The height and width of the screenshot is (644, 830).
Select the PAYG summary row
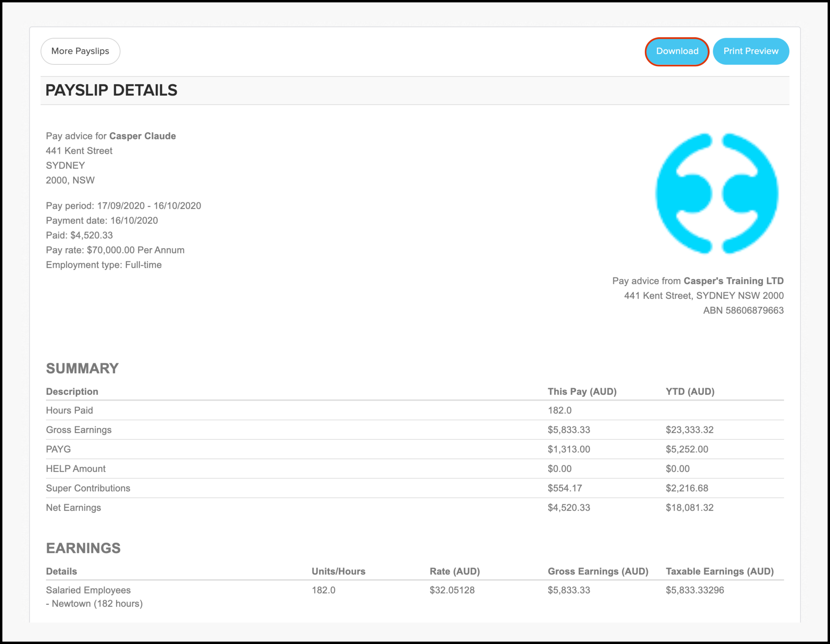click(x=58, y=449)
